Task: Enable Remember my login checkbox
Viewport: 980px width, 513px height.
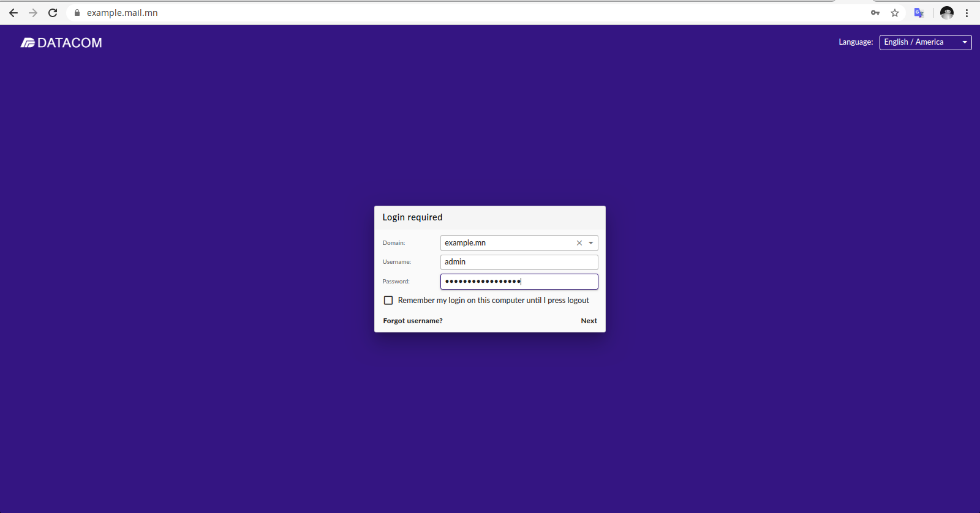Action: (388, 301)
